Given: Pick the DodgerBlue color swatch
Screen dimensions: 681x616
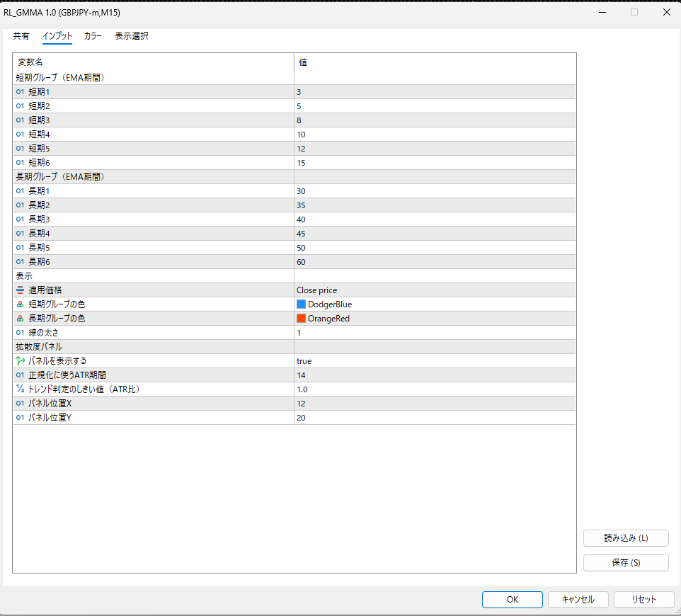Looking at the screenshot, I should [x=301, y=304].
